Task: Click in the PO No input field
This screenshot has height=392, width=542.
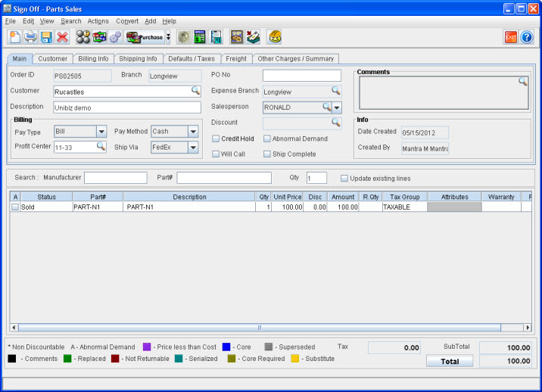Action: [302, 76]
